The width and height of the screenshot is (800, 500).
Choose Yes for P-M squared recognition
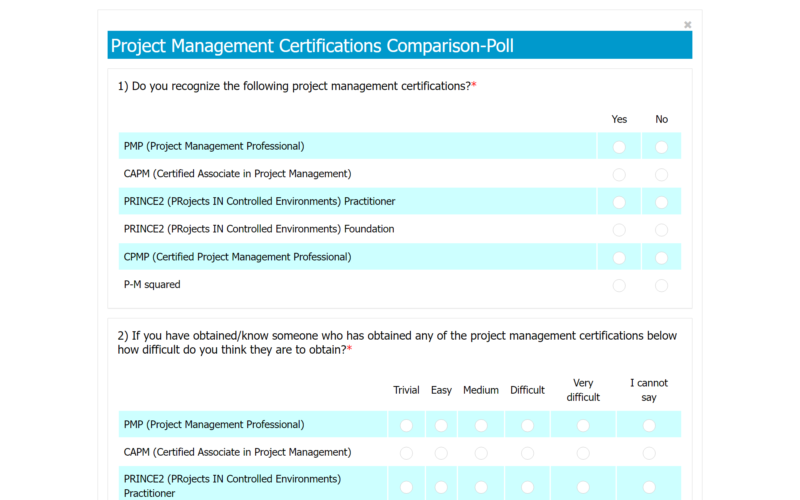[619, 286]
